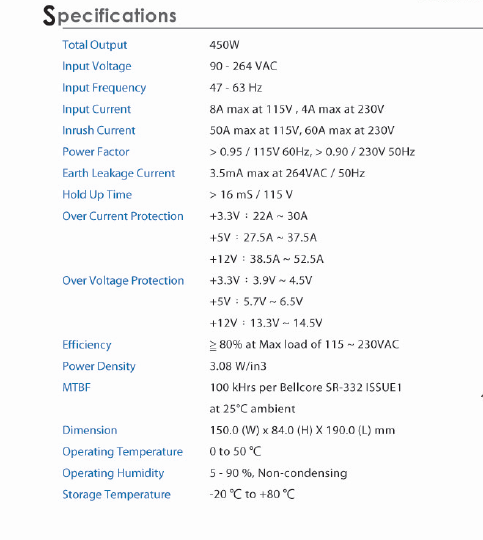
Task: Click the Operating Temperature label
Action: (x=123, y=452)
